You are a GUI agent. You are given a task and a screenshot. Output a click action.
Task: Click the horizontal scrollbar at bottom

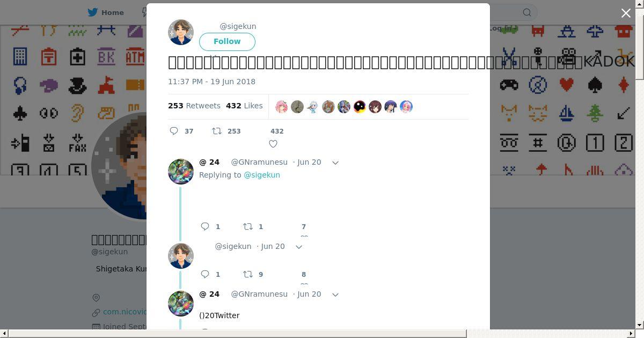pos(237,334)
